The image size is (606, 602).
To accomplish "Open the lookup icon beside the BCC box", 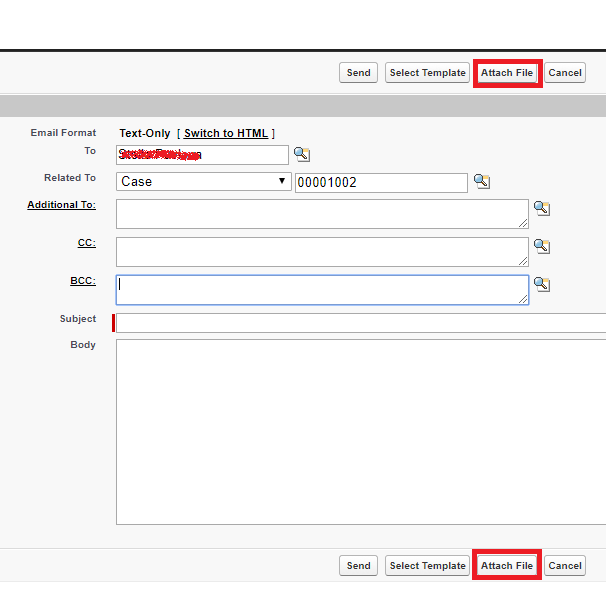I will tap(542, 284).
